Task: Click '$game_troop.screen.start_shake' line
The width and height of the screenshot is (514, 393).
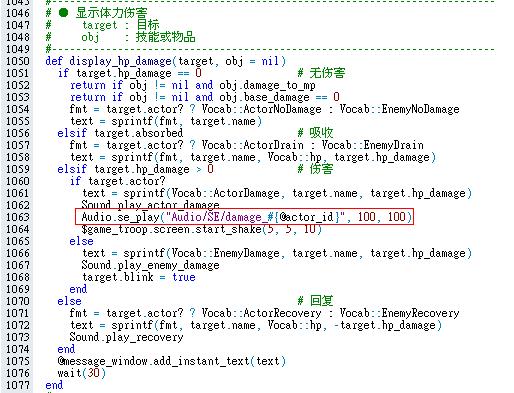Action: tap(201, 229)
